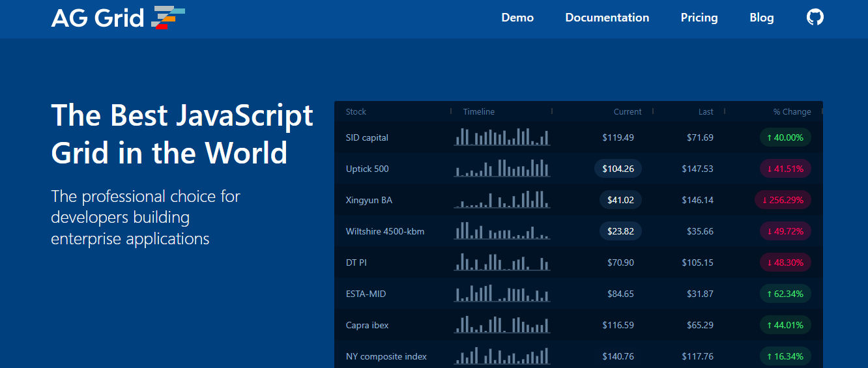Open the Pricing page
868x368 pixels.
coord(699,18)
